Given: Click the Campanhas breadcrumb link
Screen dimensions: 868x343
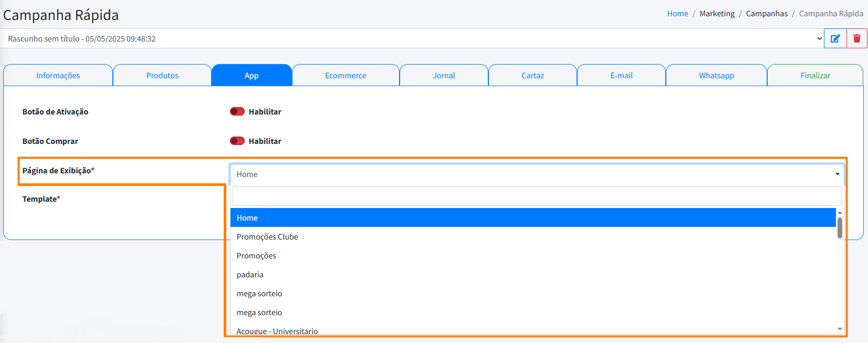Looking at the screenshot, I should pyautogui.click(x=767, y=14).
